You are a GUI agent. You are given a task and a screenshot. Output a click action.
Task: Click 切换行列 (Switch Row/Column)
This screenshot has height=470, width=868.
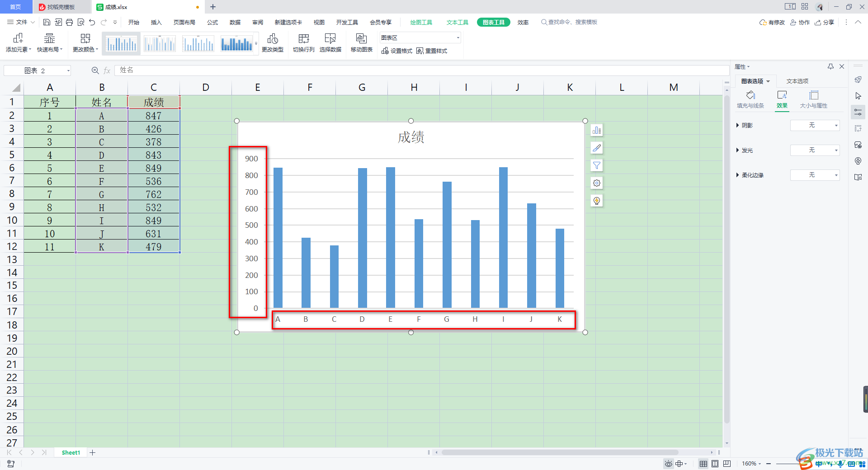(304, 43)
